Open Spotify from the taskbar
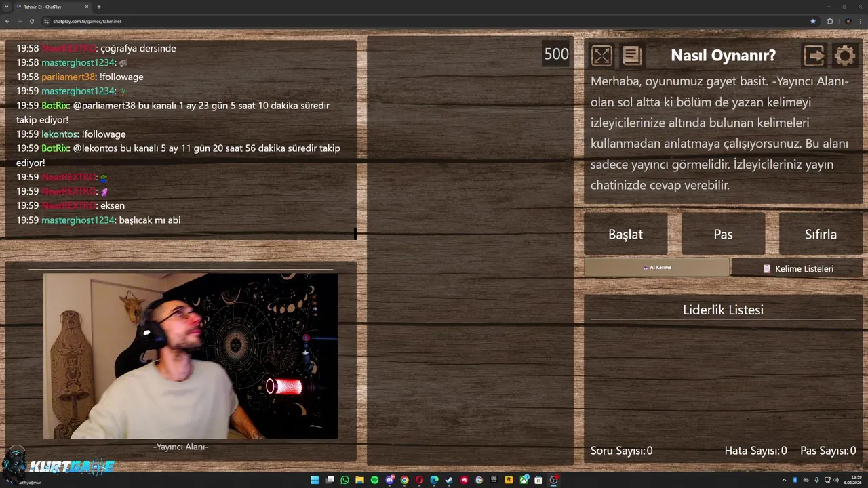 coord(374,480)
